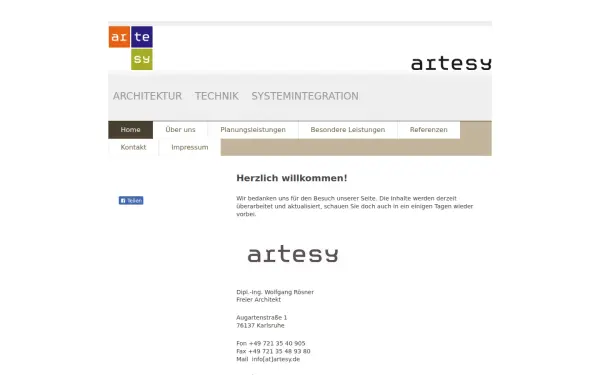Click the welcome paragraph starting Wir bedanken uns
The image size is (600, 375).
pos(355,206)
